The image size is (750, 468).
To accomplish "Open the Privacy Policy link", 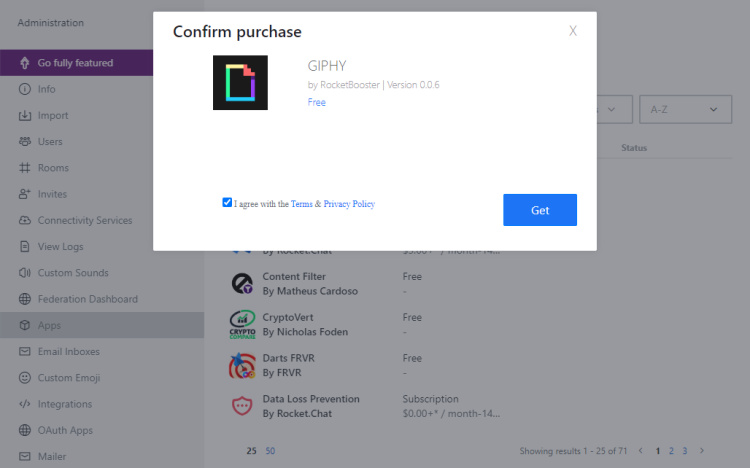I will [x=349, y=204].
